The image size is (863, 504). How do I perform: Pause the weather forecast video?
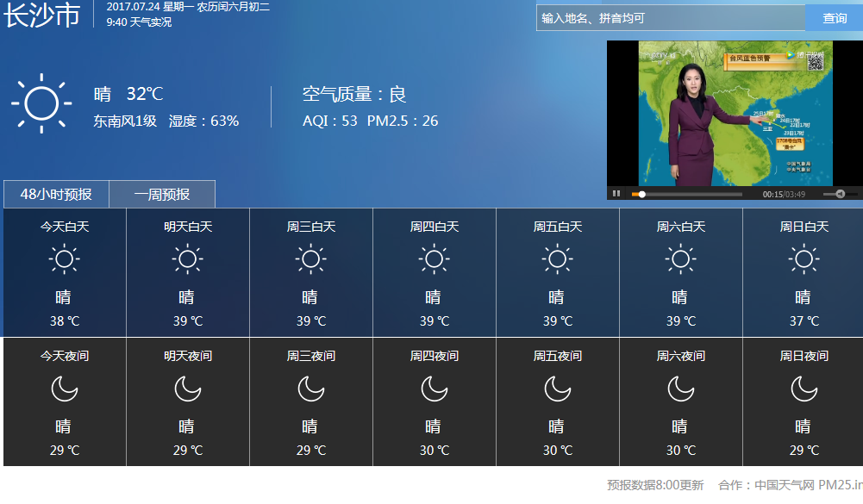[x=616, y=194]
